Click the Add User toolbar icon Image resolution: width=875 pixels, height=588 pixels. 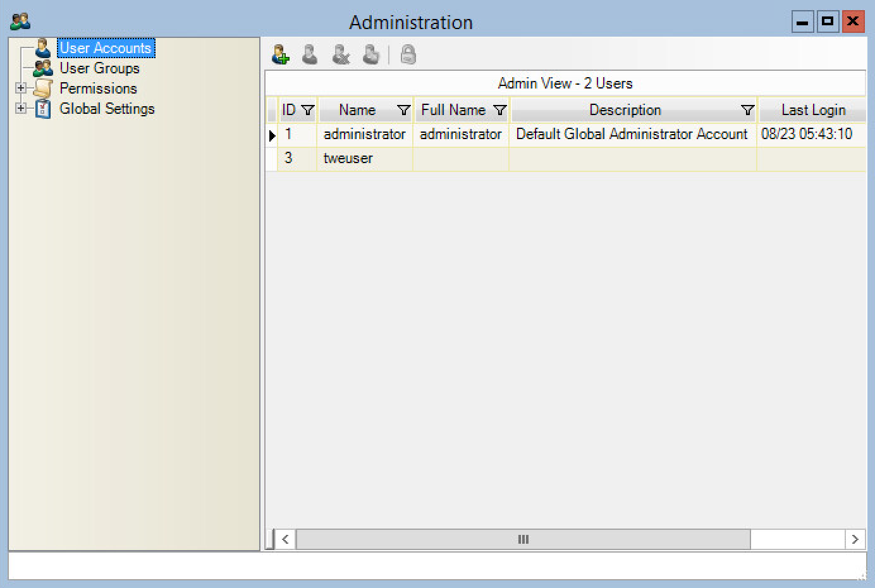pos(280,55)
